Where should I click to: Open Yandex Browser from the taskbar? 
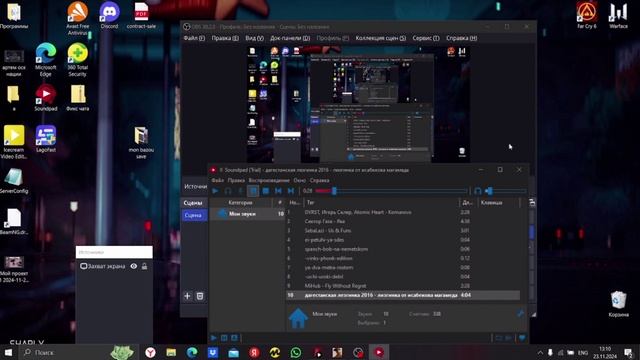pos(150,352)
